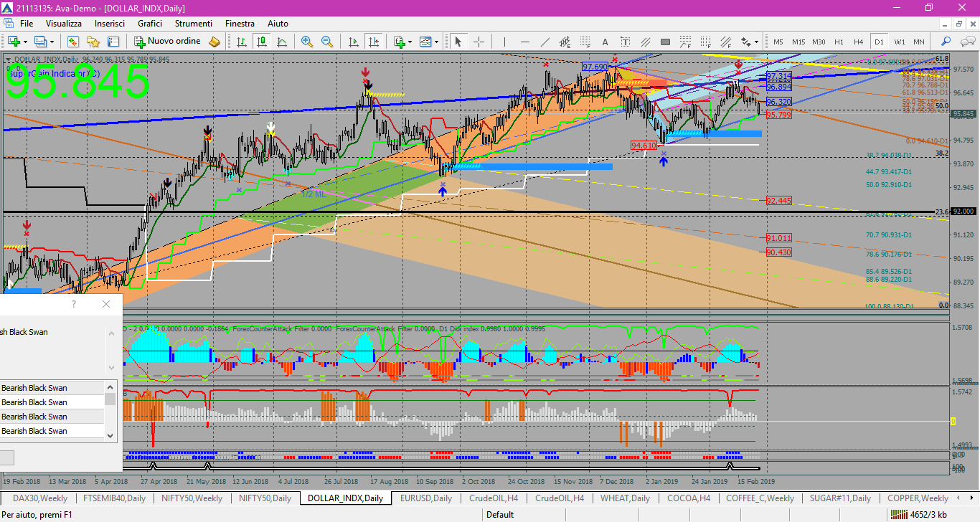
Task: Expand the Profiles dropdown arrow
Action: tap(52, 42)
